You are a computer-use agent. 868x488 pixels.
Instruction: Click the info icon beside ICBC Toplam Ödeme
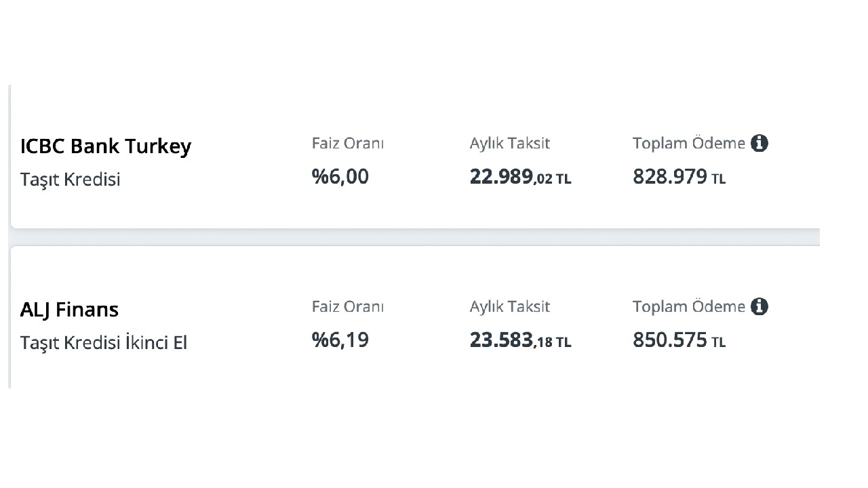tap(759, 143)
